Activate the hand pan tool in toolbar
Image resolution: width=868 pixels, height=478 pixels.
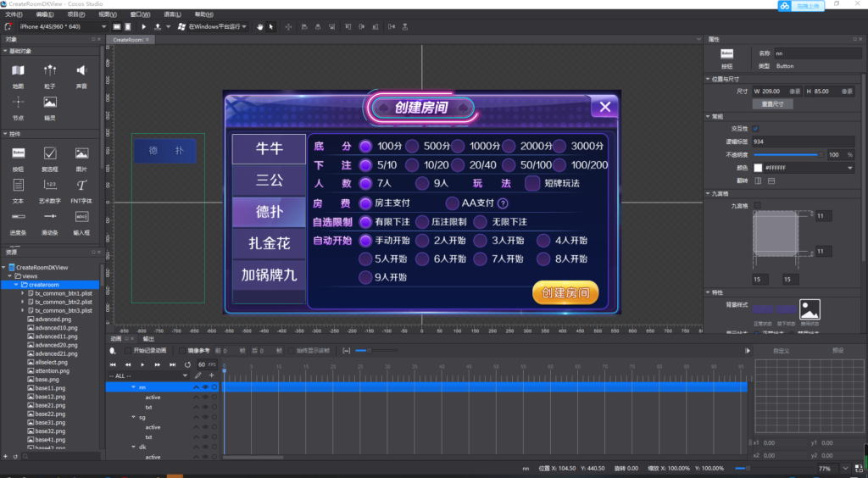tap(260, 27)
